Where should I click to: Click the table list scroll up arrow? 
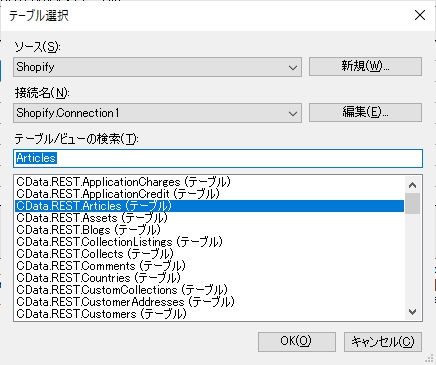point(412,185)
